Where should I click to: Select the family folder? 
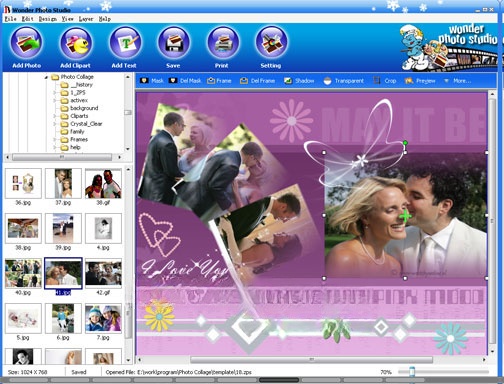72,131
